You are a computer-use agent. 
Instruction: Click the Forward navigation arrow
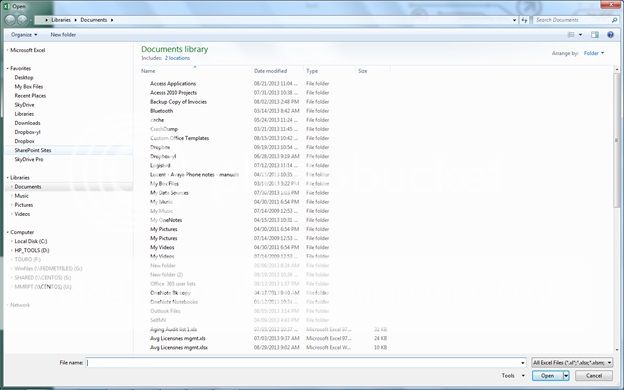tap(22, 20)
